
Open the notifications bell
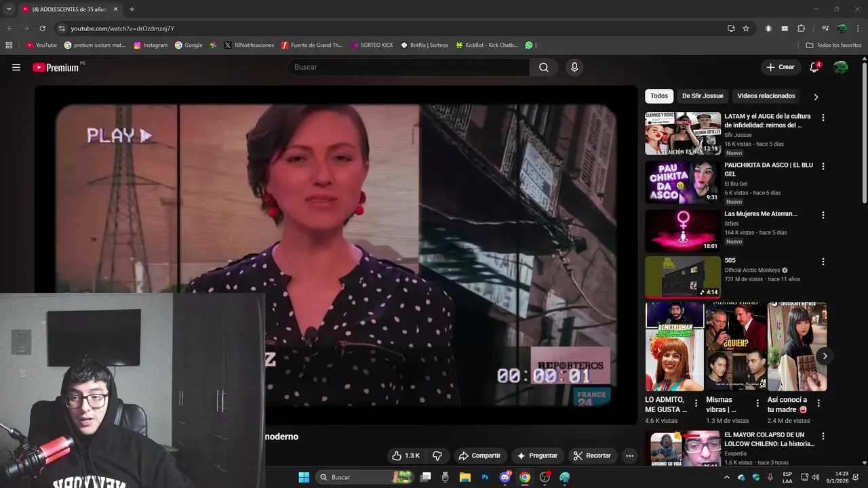coord(815,67)
